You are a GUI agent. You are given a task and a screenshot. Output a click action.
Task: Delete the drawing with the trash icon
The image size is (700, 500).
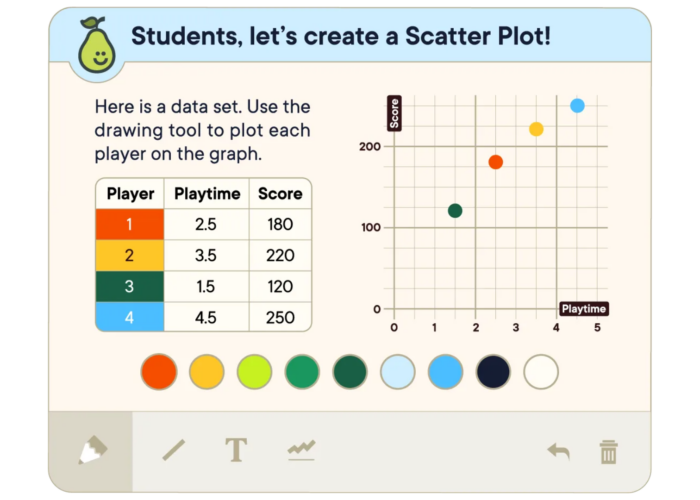608,452
